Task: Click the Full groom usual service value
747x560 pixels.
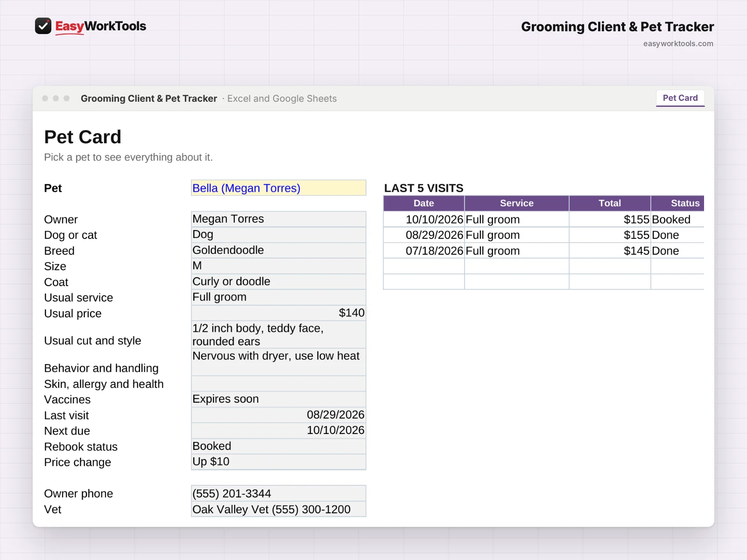Action: pyautogui.click(x=279, y=297)
